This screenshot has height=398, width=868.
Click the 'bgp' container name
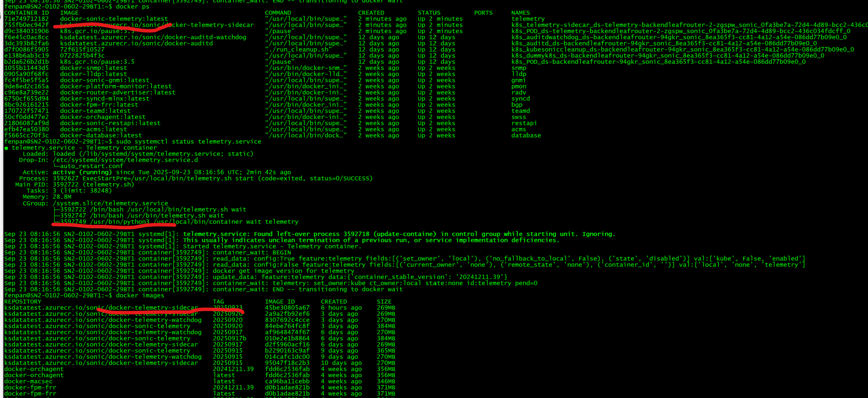click(517, 105)
